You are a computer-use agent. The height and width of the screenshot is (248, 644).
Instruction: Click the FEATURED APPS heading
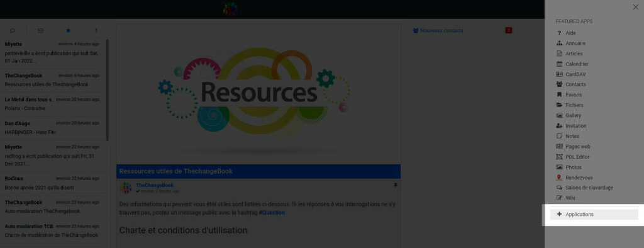tap(574, 21)
